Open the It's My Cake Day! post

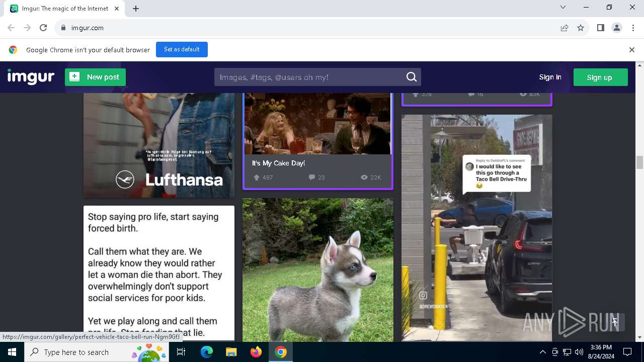318,141
